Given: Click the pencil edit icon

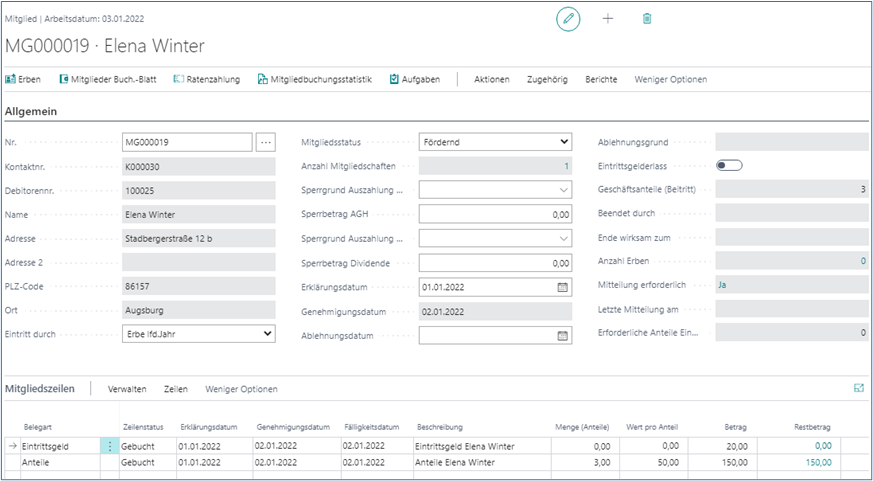Looking at the screenshot, I should pos(568,19).
